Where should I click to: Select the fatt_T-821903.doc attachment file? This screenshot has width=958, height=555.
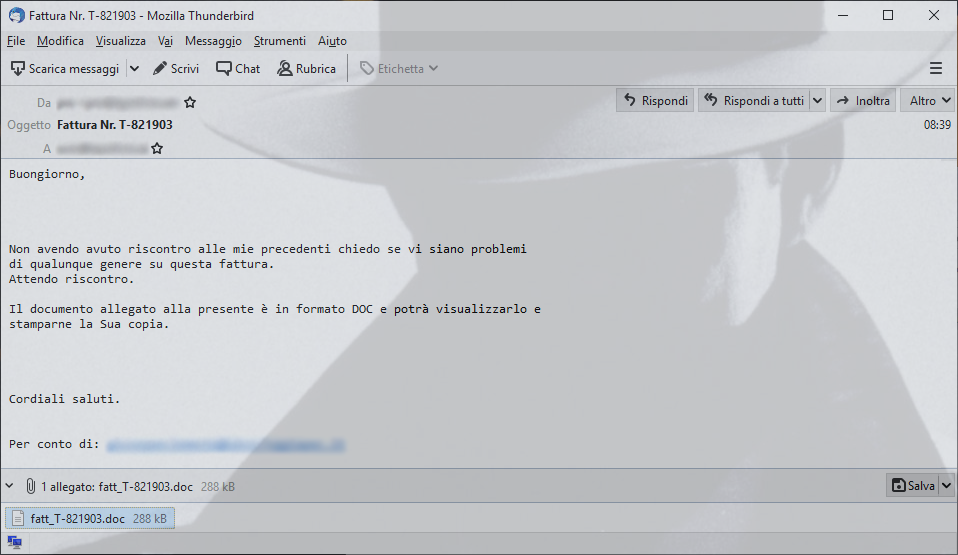(90, 518)
